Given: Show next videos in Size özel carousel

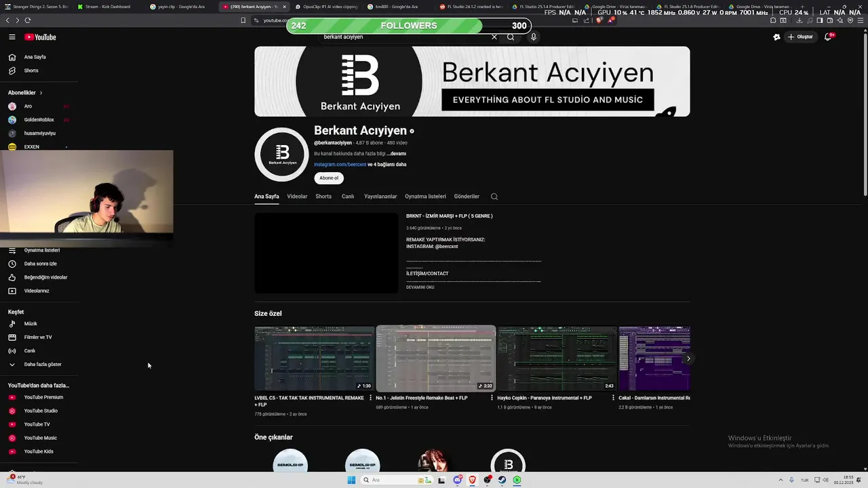Looking at the screenshot, I should (688, 359).
